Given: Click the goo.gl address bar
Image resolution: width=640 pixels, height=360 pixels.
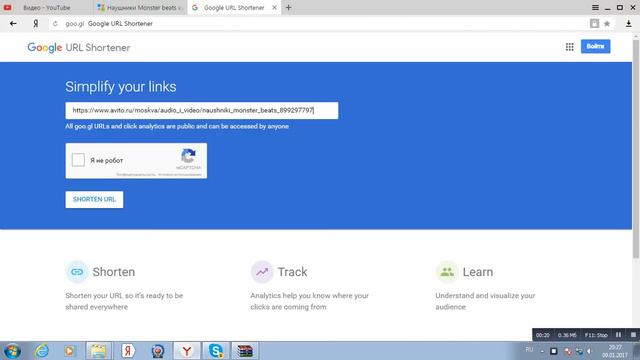Looking at the screenshot, I should 318,24.
